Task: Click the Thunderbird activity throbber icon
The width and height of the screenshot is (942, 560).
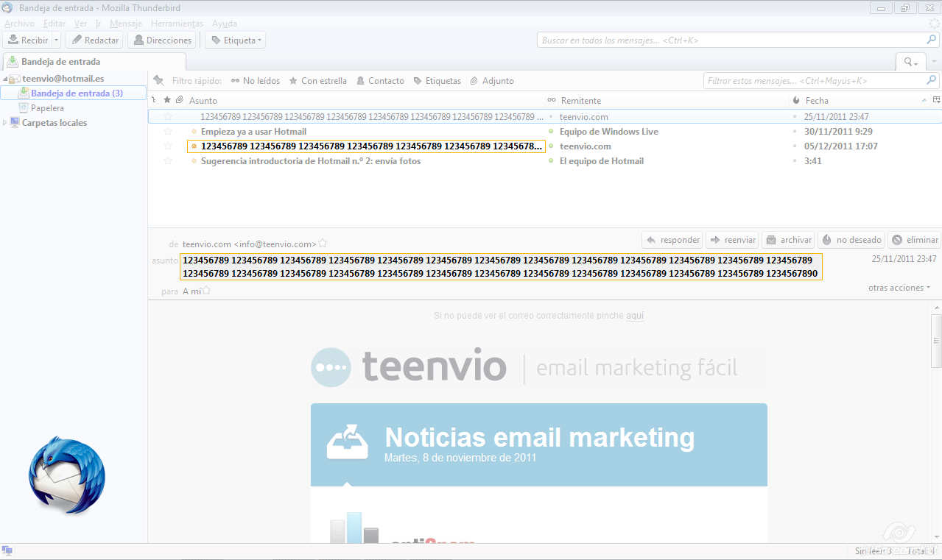Action: [x=934, y=24]
